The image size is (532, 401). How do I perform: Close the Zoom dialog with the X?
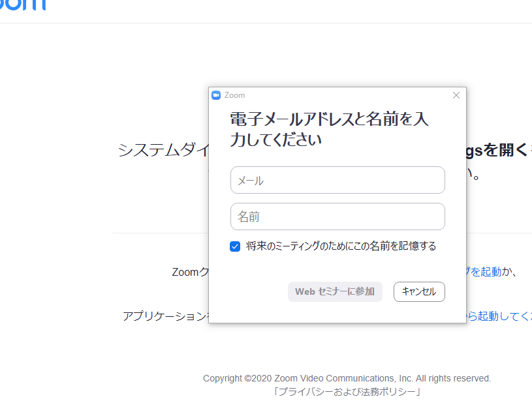pyautogui.click(x=456, y=95)
